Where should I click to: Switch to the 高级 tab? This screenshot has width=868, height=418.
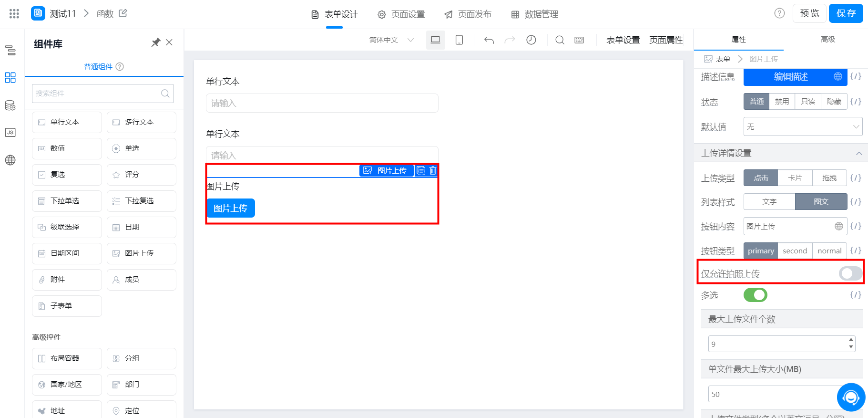coord(828,40)
